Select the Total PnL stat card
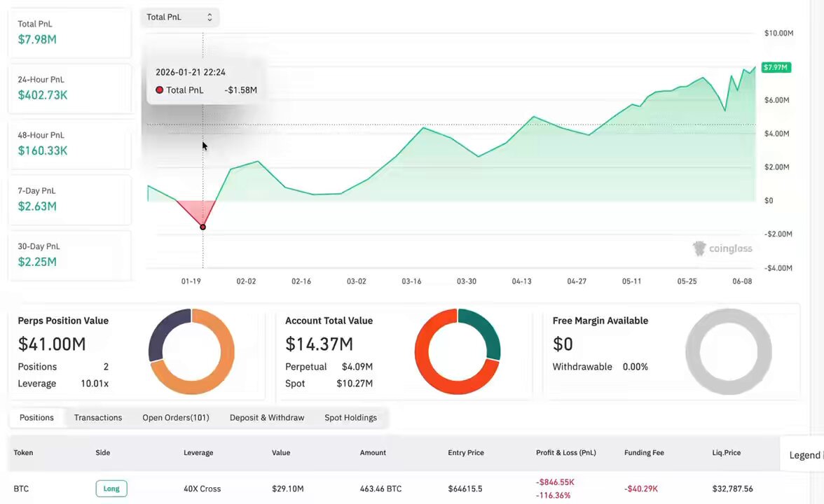 [x=69, y=32]
